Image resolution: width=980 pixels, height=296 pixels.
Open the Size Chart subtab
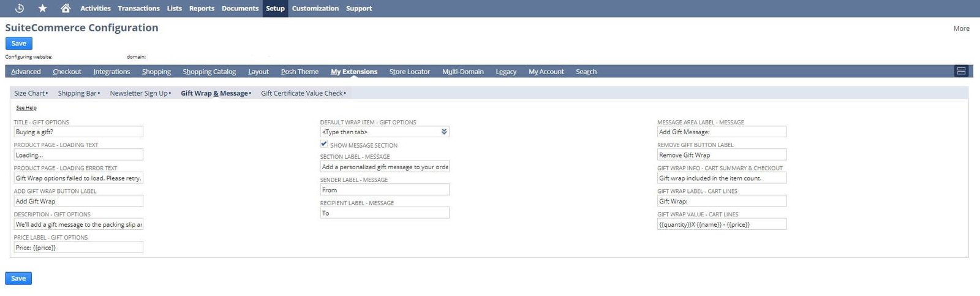31,93
